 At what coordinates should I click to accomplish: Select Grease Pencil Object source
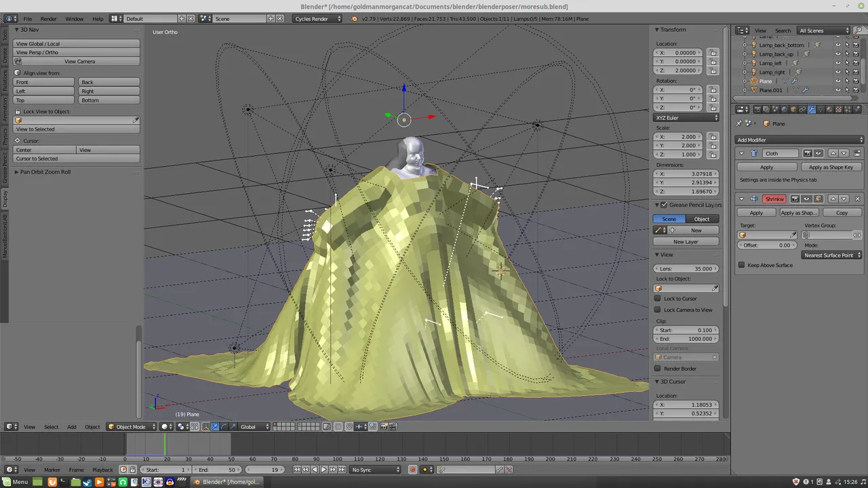702,219
